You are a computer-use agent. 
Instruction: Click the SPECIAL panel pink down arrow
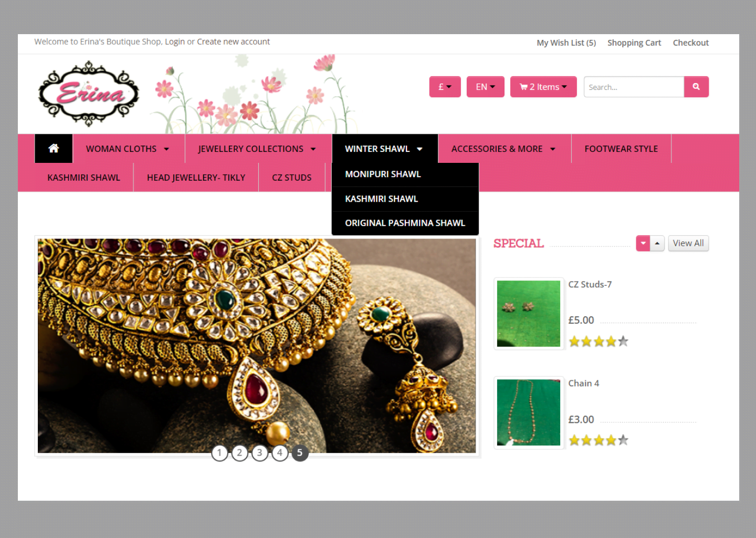tap(643, 243)
